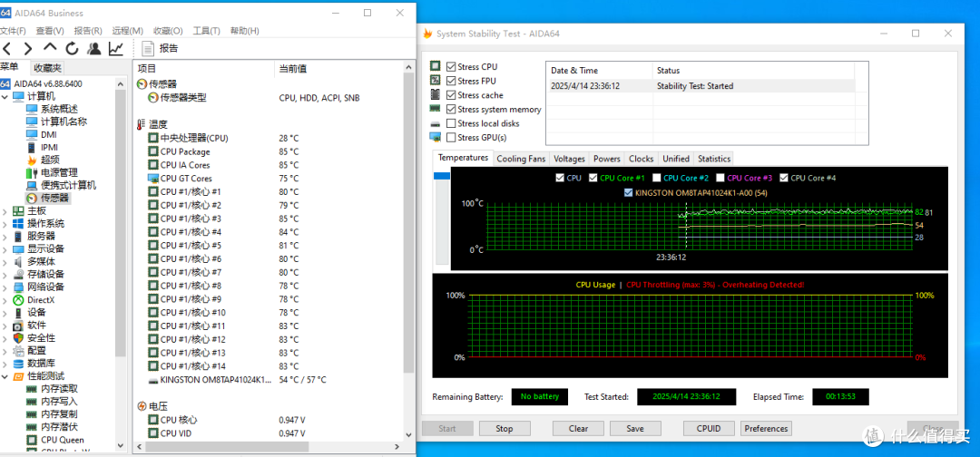Select the 内存读取 benchmark entry
980x457 pixels.
(x=59, y=389)
